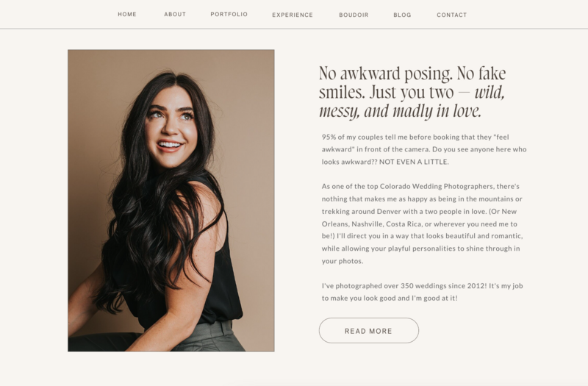Open the Blog page
Screen dimensions: 588x386
[402, 15]
